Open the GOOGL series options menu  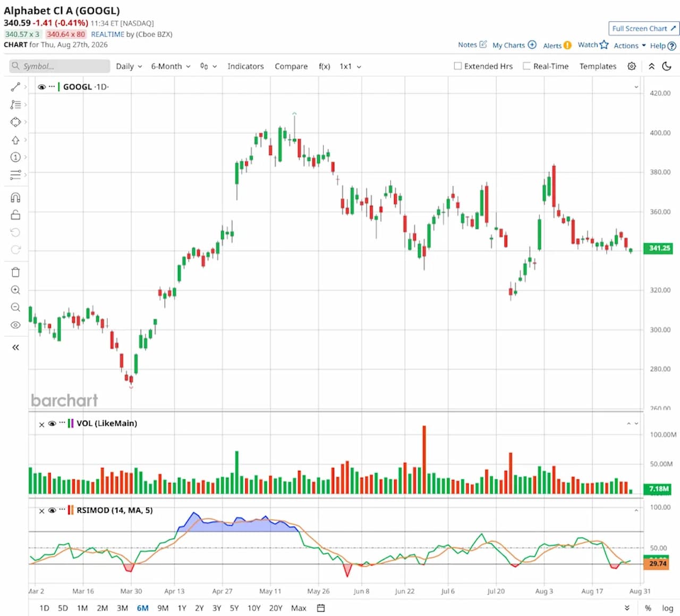(x=52, y=87)
